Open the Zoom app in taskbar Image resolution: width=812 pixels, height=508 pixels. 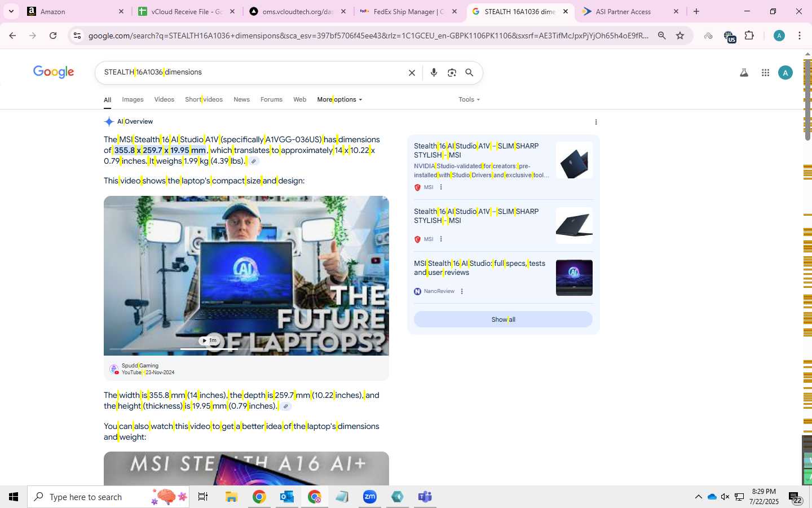coord(369,497)
